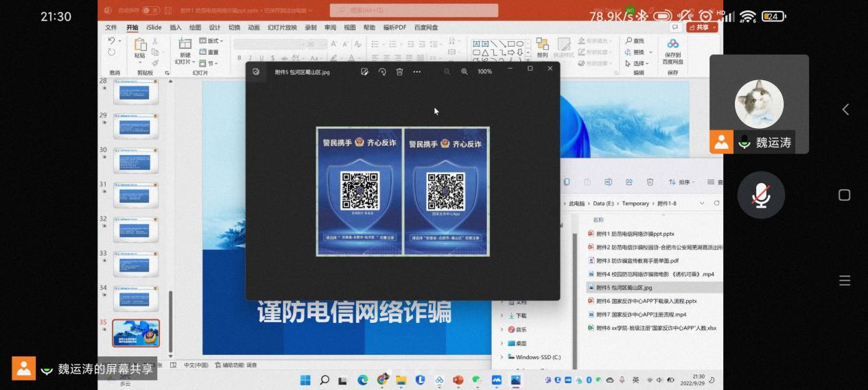Click the edit image icon in Photos viewer
This screenshot has height=390, width=868.
click(x=364, y=71)
